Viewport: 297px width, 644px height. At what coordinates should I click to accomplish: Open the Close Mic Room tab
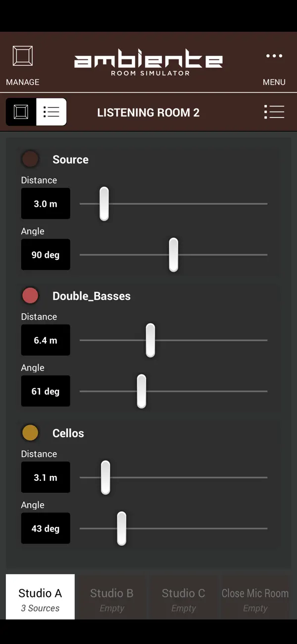[x=255, y=597]
